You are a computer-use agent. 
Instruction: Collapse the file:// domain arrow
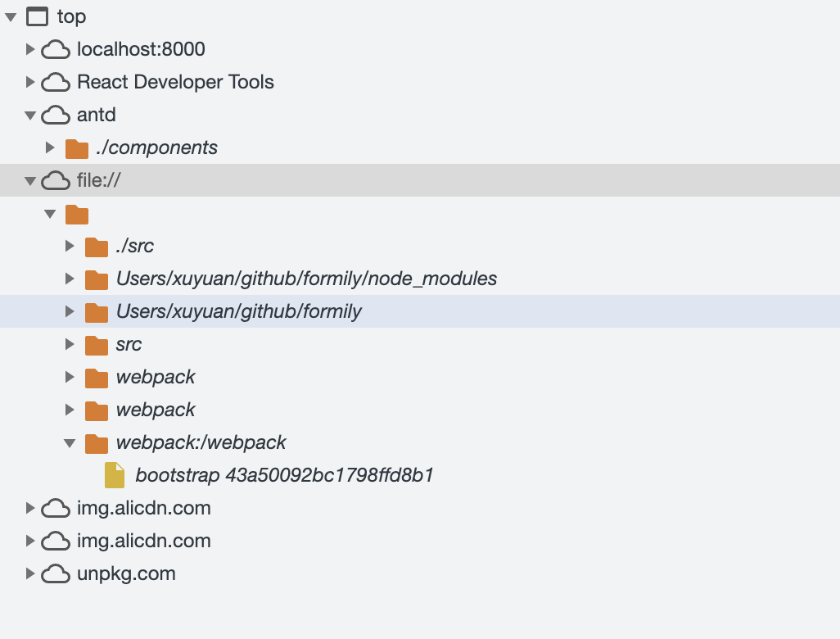[x=30, y=181]
